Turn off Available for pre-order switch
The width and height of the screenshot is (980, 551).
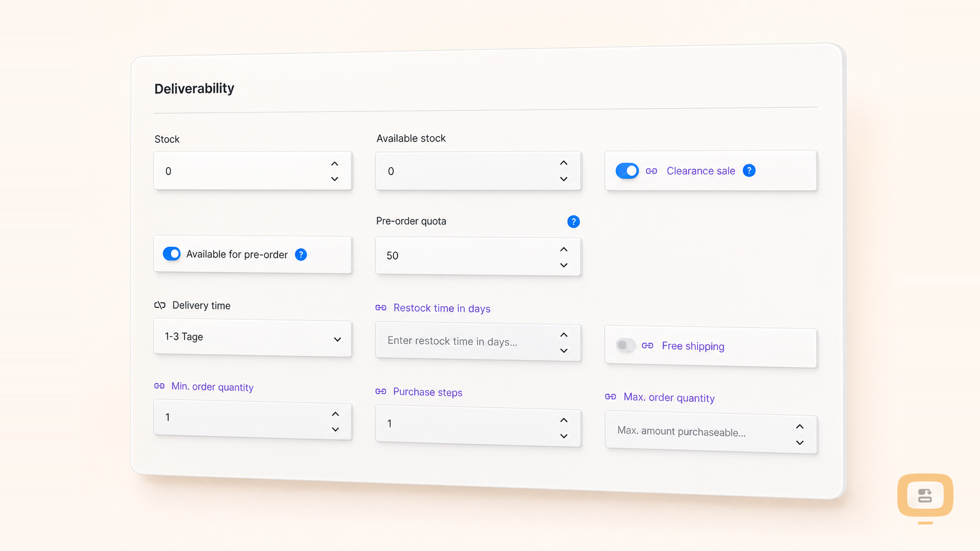click(x=171, y=254)
